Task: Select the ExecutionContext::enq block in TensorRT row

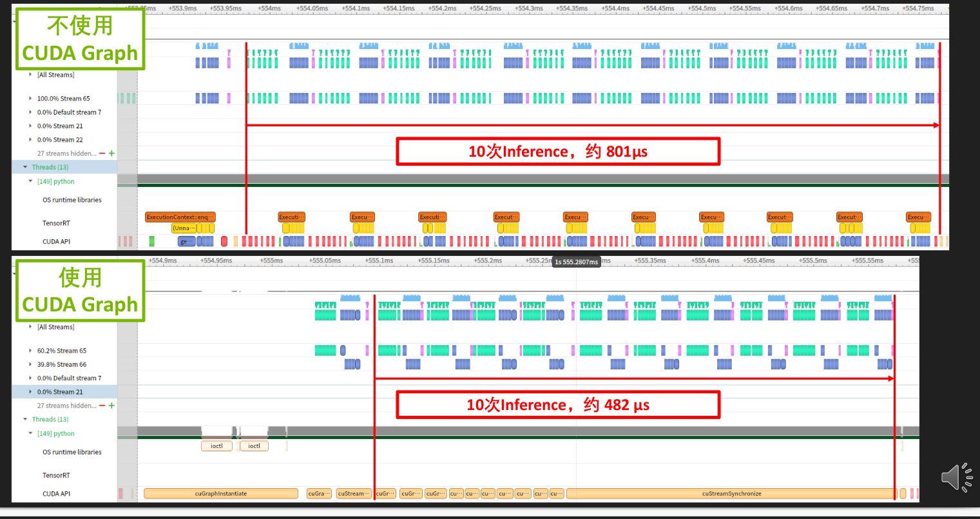Action: point(180,217)
